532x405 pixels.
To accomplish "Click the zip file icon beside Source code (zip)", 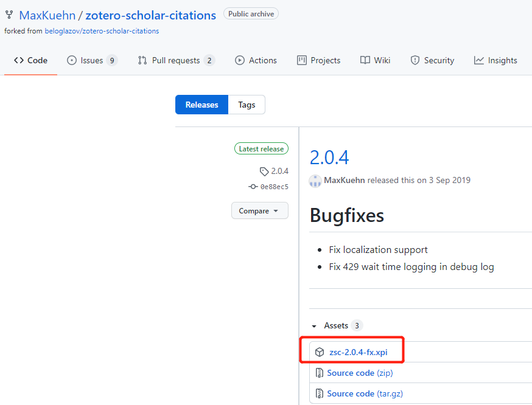I will point(320,373).
